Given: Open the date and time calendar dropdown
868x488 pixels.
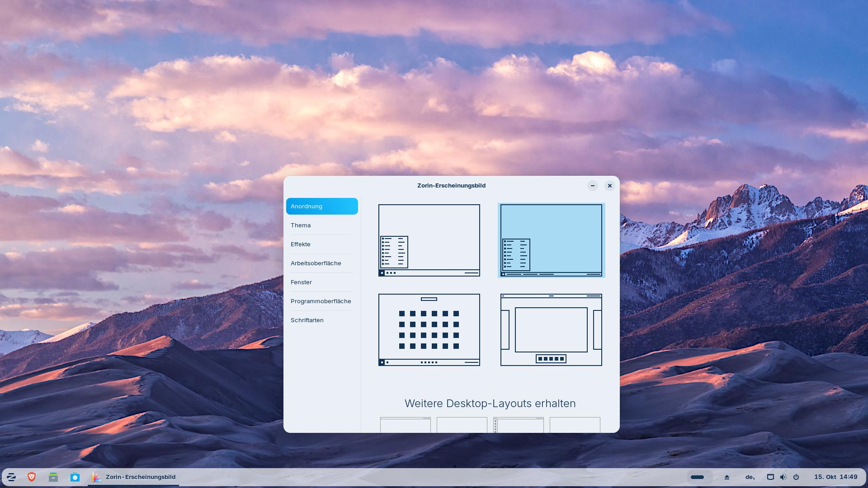Looking at the screenshot, I should click(835, 477).
